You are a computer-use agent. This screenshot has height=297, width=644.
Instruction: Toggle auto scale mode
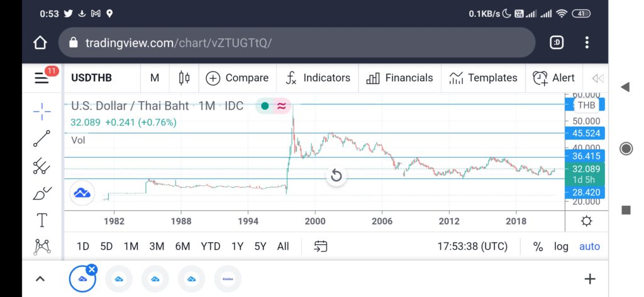tap(589, 247)
